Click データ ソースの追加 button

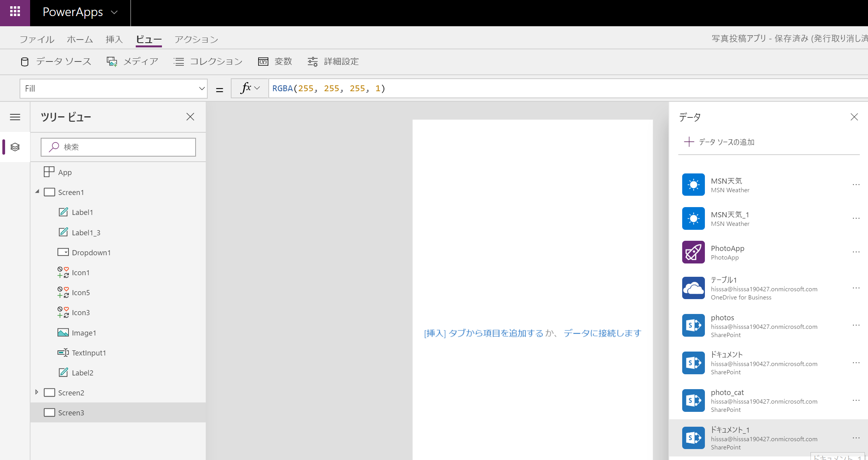(x=719, y=142)
